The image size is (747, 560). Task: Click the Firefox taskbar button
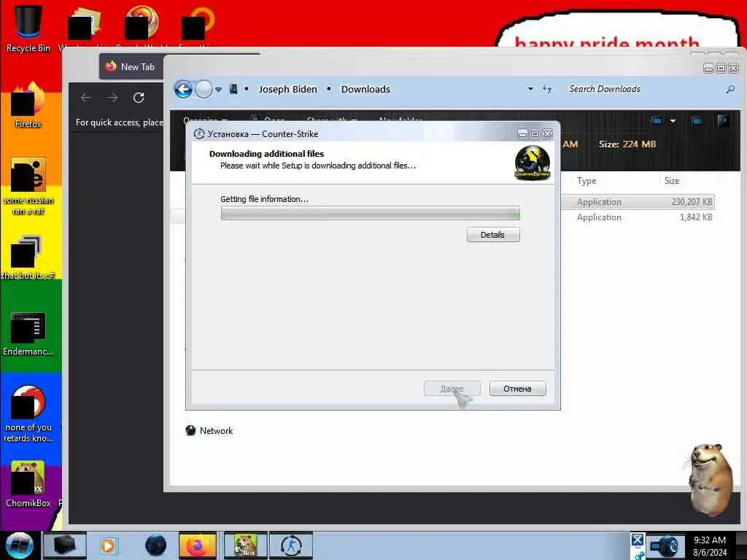point(197,545)
